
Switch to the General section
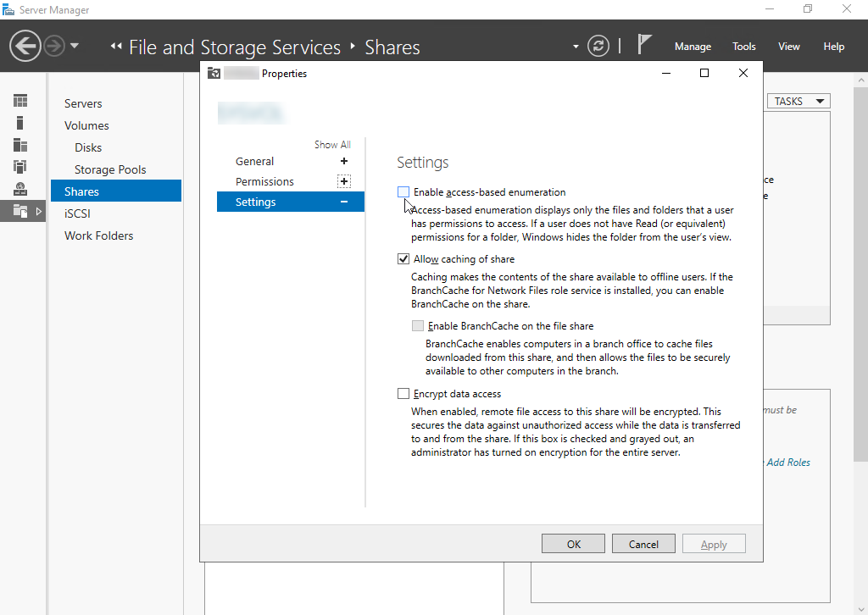click(x=254, y=162)
